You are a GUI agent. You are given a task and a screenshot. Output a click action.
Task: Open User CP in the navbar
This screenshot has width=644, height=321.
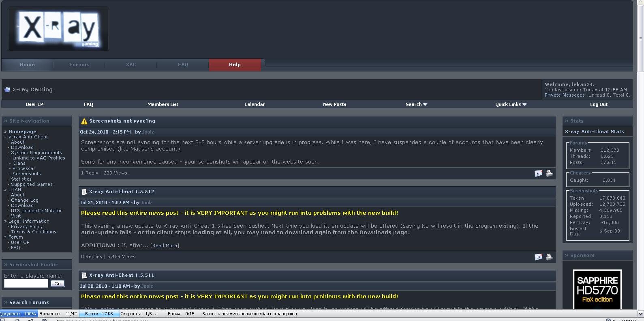(34, 104)
